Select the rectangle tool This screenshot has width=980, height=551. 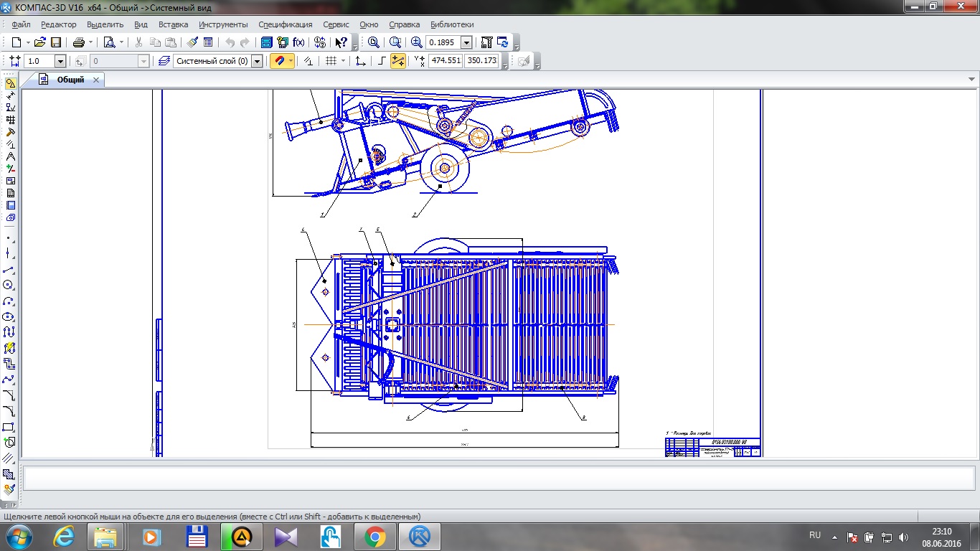[x=8, y=427]
